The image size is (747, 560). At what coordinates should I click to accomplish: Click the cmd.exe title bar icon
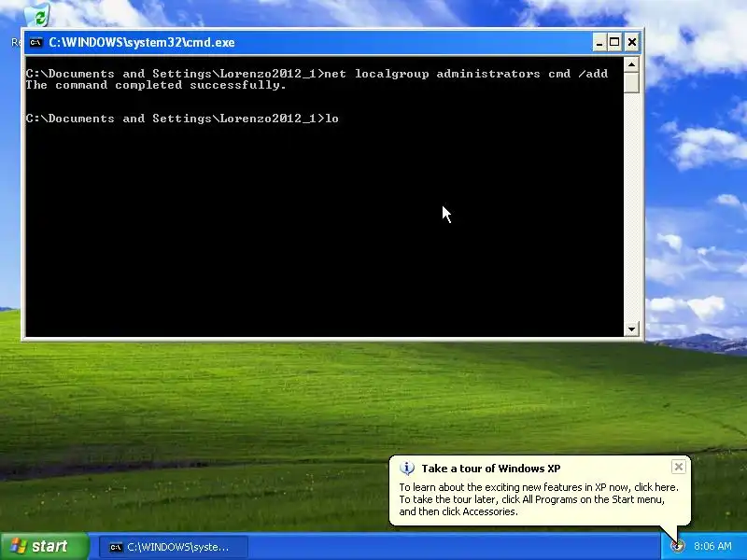35,42
